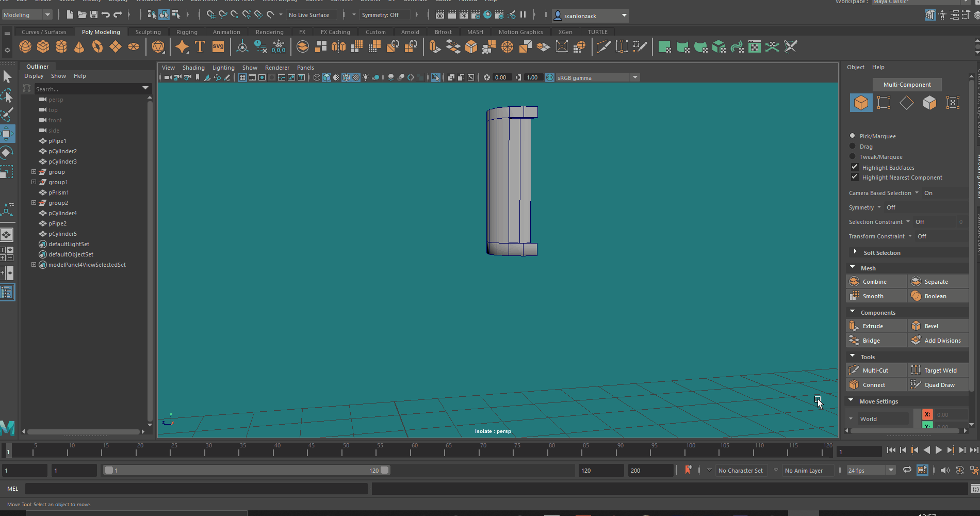
Task: Expand Soft Selection section
Action: tap(855, 252)
